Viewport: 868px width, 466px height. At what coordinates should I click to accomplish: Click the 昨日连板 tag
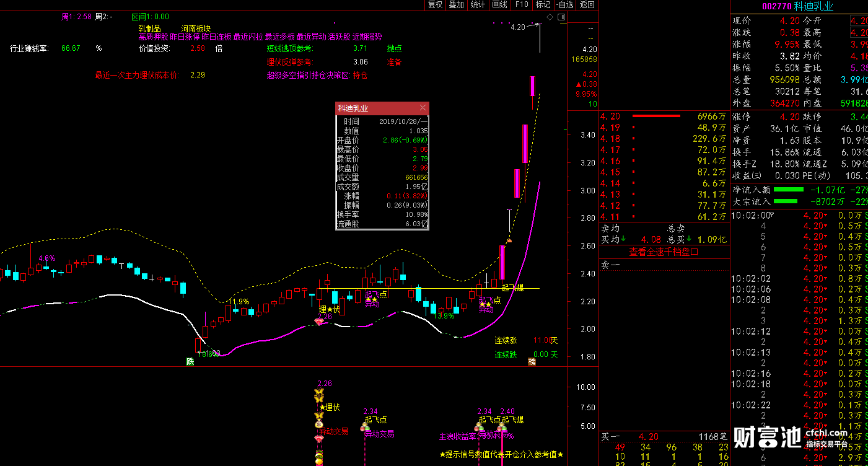pyautogui.click(x=216, y=37)
